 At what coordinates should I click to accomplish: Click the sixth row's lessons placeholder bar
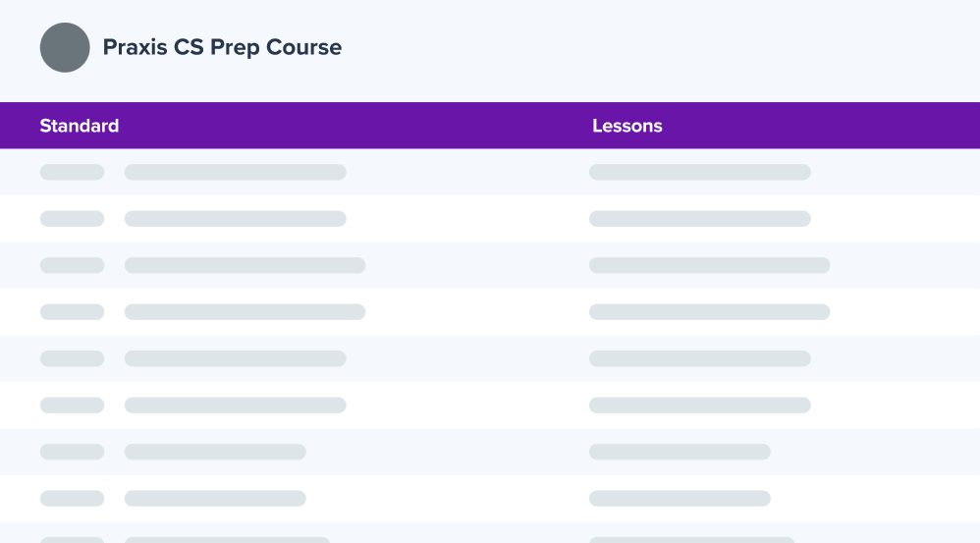pos(699,406)
